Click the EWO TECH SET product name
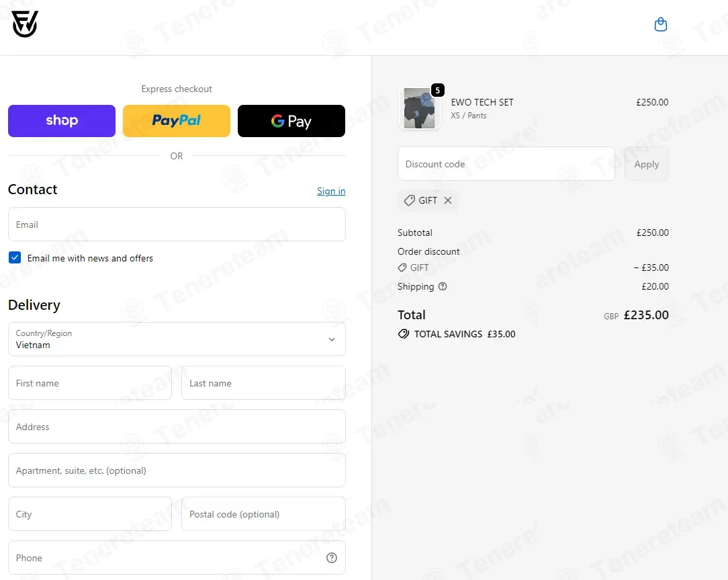Viewport: 728px width, 580px height. (x=482, y=102)
